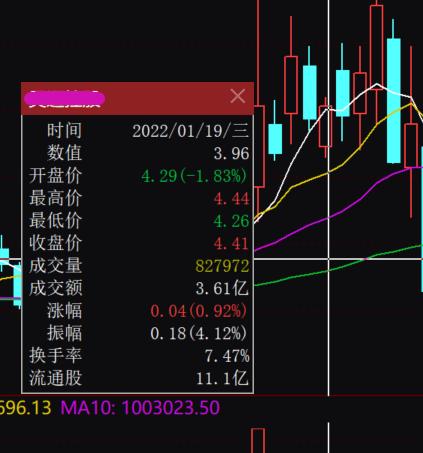Click the 开盘价 label
Screen dimensions: 423x453
55,176
